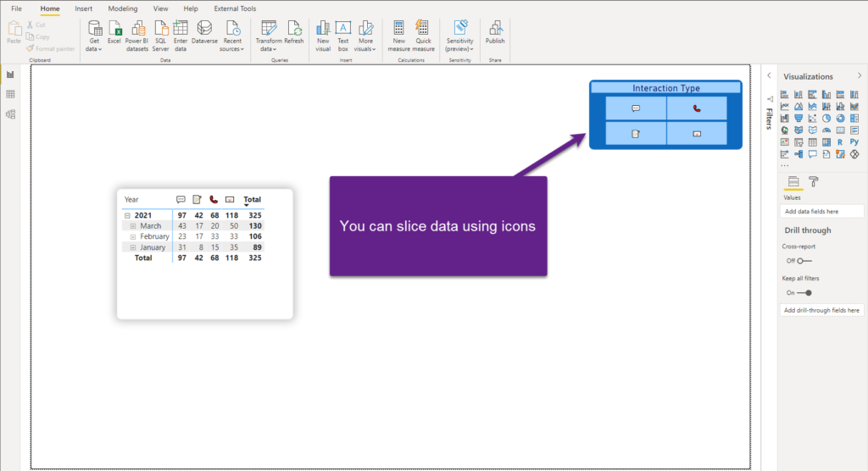Image resolution: width=868 pixels, height=471 pixels.
Task: Toggle the Cross-report switch
Action: (804, 261)
